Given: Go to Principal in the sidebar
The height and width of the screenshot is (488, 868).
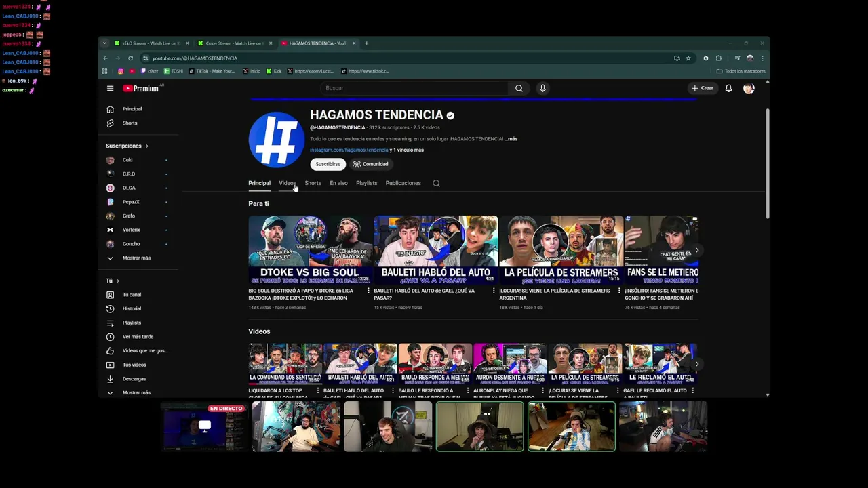Looking at the screenshot, I should (x=132, y=109).
